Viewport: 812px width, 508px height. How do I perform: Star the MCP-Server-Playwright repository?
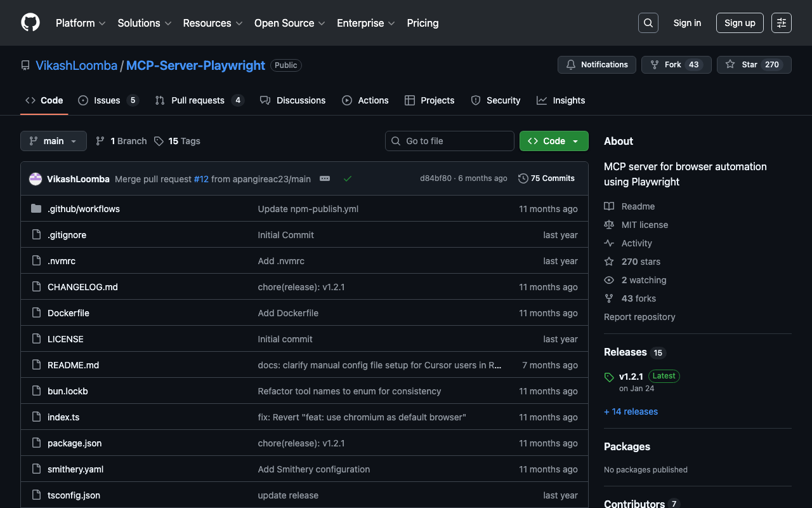(x=754, y=65)
